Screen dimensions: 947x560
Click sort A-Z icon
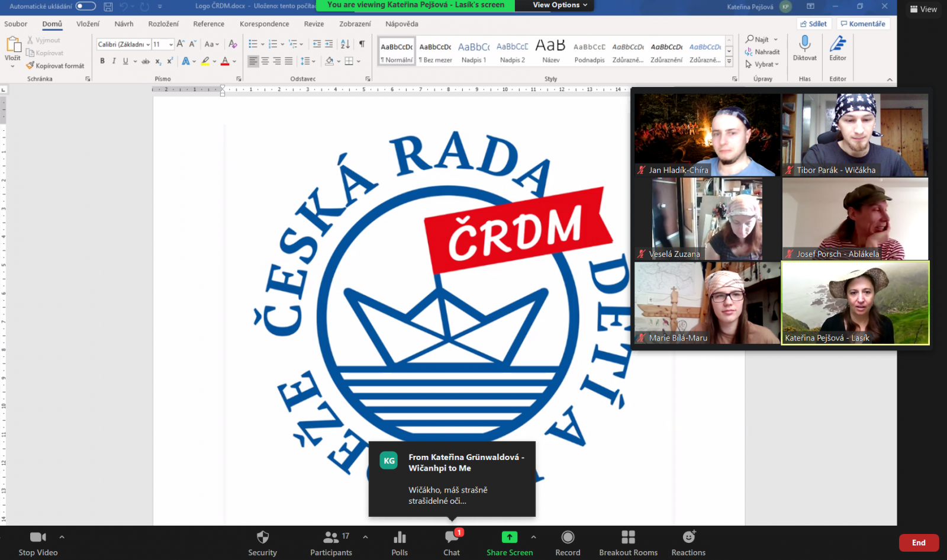[x=345, y=44]
